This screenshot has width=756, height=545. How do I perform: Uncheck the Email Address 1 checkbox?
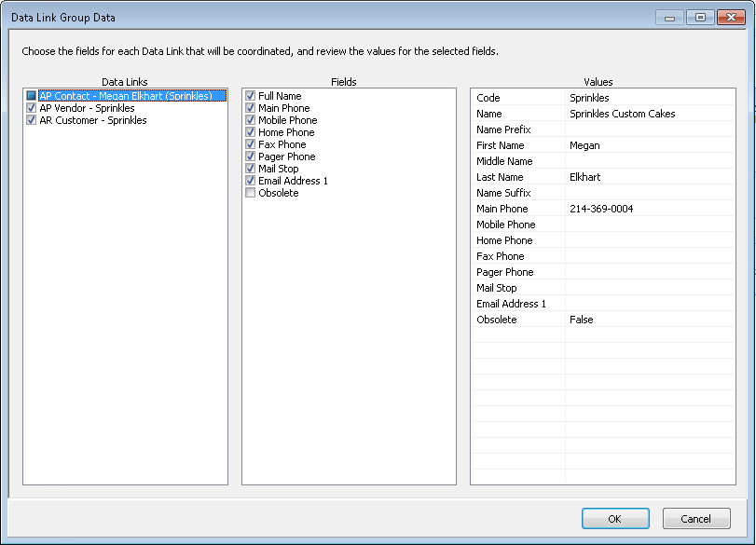[x=250, y=181]
